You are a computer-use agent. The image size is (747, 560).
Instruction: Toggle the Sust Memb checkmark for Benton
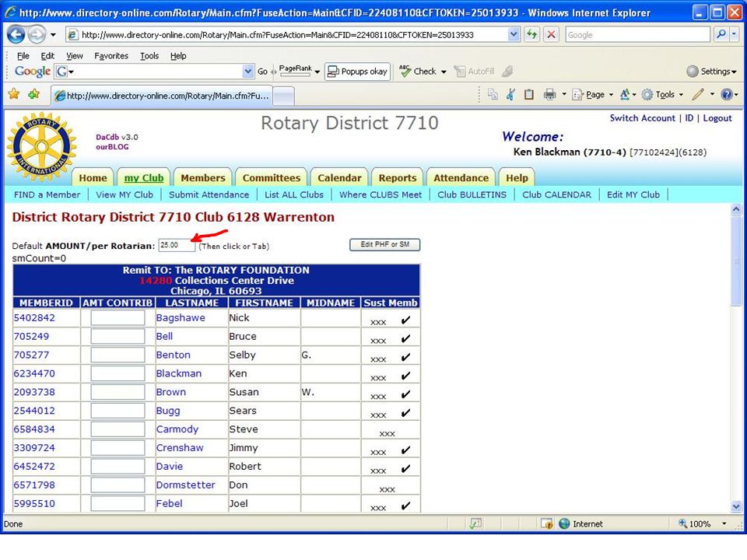coord(405,357)
